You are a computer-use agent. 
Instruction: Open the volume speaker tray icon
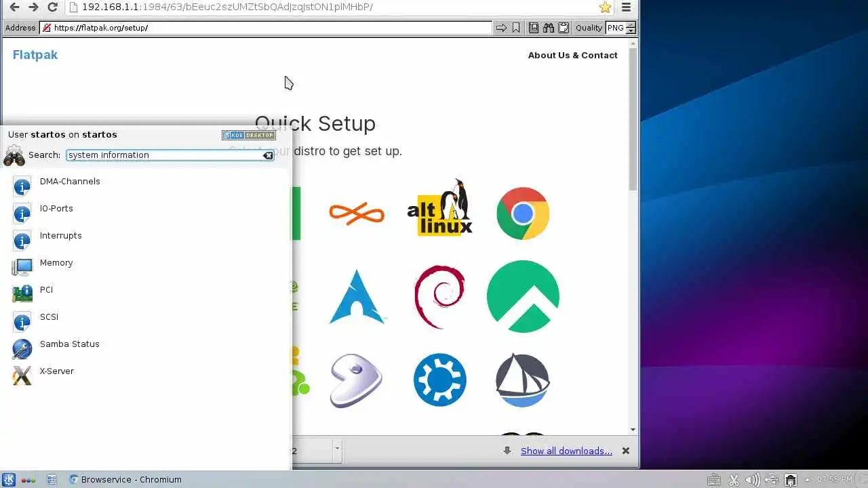[x=752, y=480]
